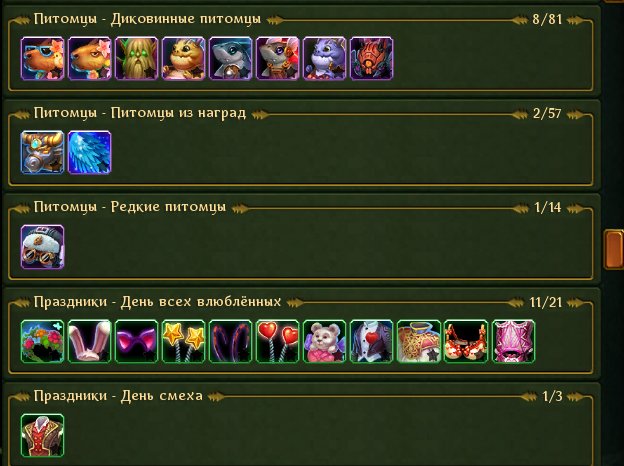Select the Day of Laughter red vest costume
The width and height of the screenshot is (624, 466).
pyautogui.click(x=42, y=435)
